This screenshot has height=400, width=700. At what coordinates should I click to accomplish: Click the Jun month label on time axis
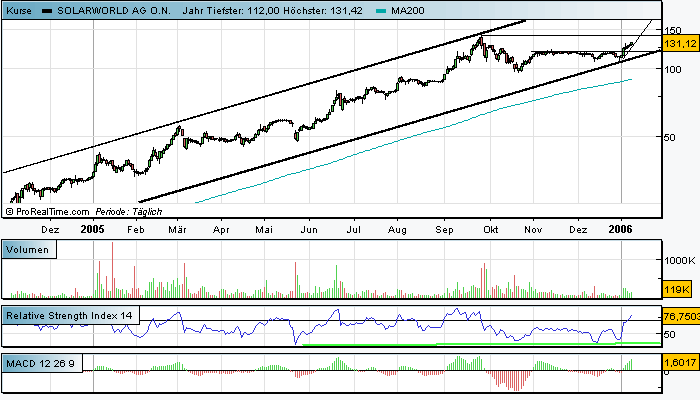point(309,229)
